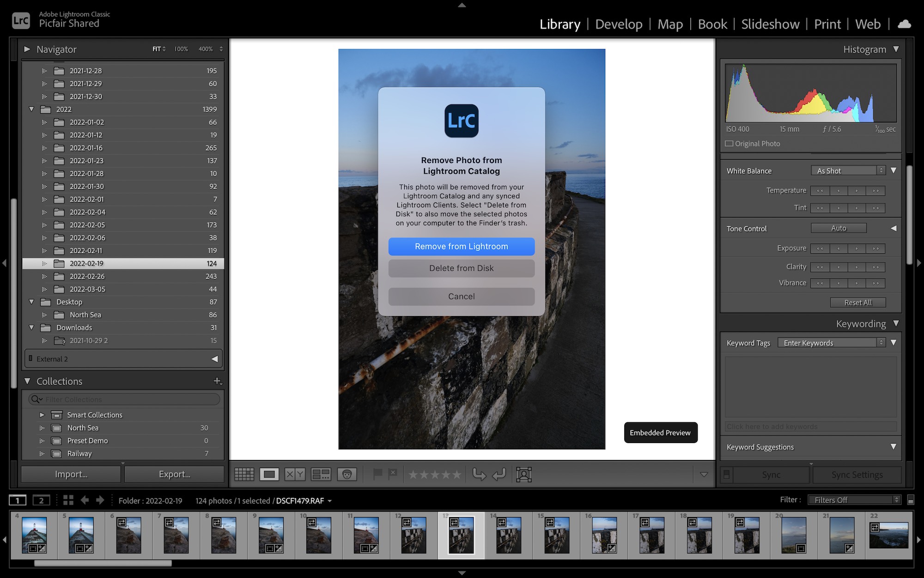Image resolution: width=924 pixels, height=578 pixels.
Task: Toggle auto sync switch beside Sync
Action: [726, 475]
